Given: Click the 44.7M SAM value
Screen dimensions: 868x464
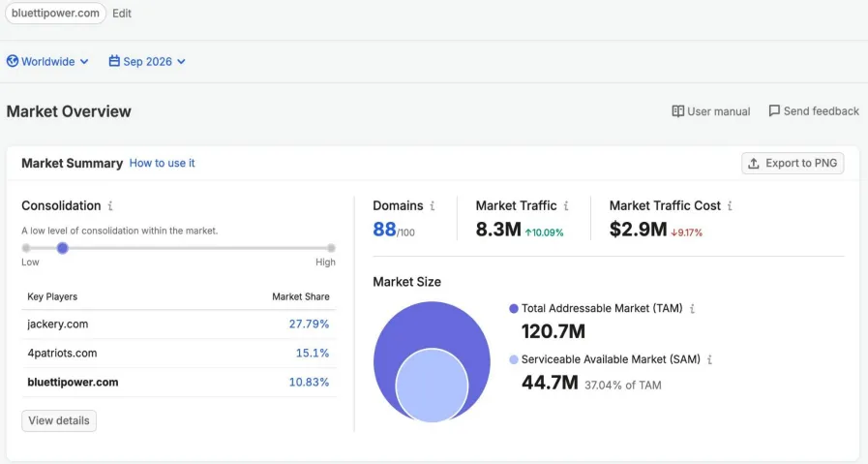Looking at the screenshot, I should pyautogui.click(x=550, y=383).
